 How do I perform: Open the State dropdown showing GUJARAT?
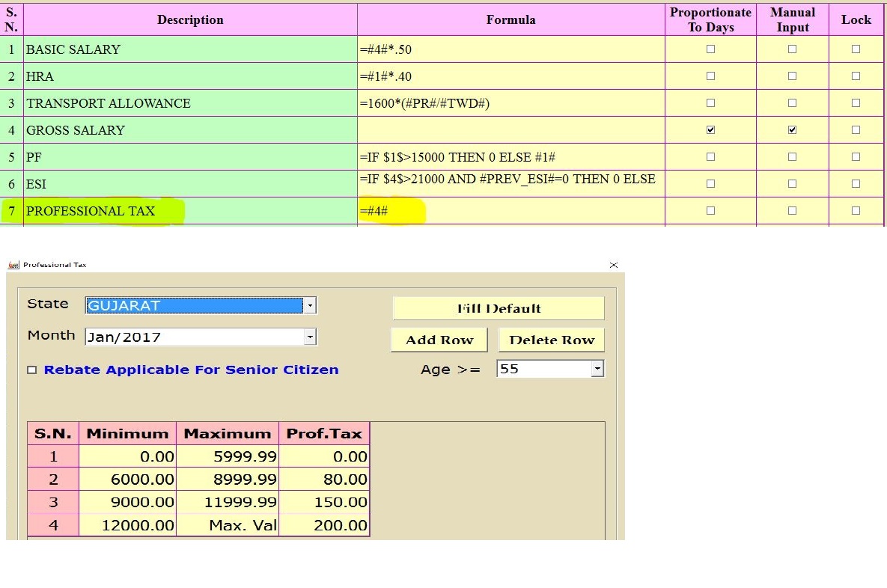311,304
